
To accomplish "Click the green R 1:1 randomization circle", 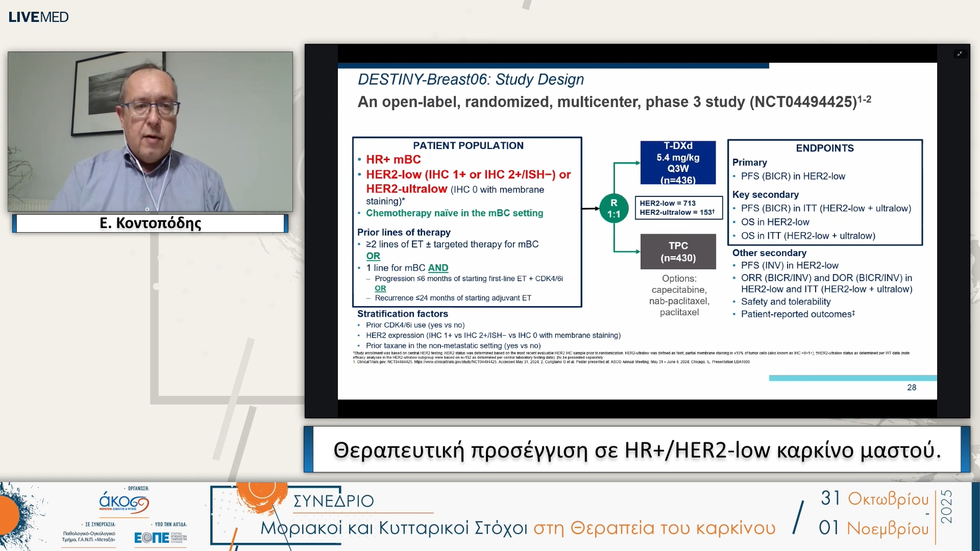I will pyautogui.click(x=614, y=208).
